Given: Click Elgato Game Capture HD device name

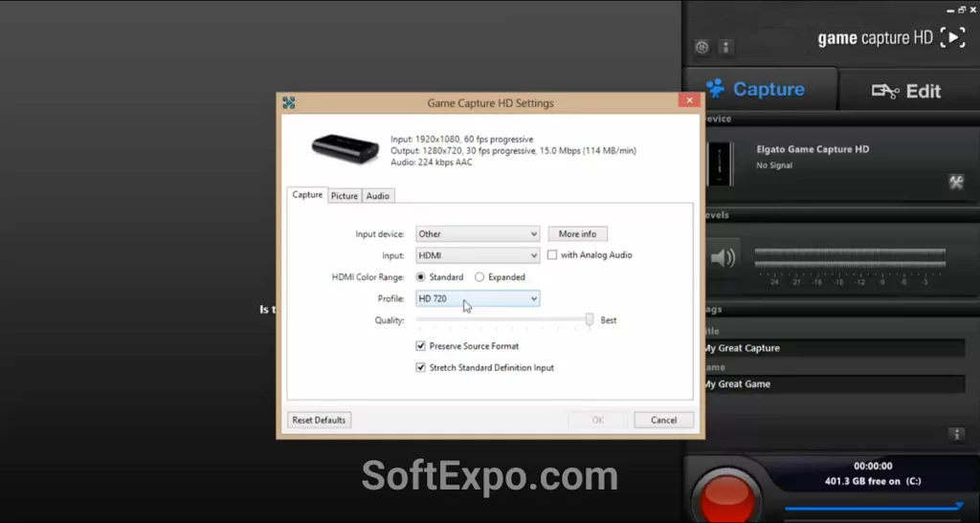Looking at the screenshot, I should coord(813,149).
